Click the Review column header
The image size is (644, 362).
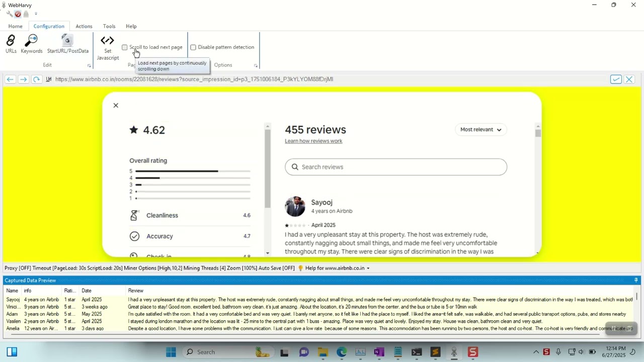click(x=379, y=291)
